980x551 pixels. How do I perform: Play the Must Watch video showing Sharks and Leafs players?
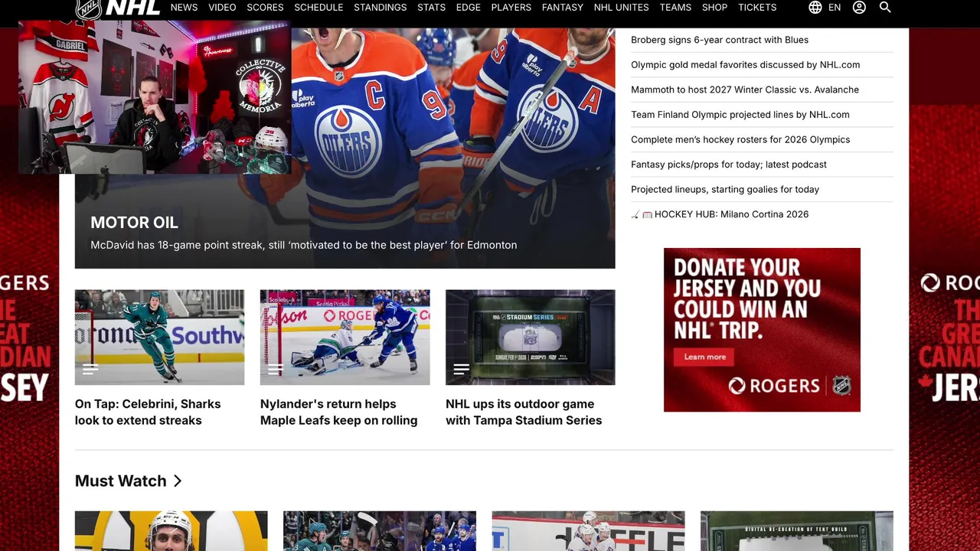coord(380,531)
